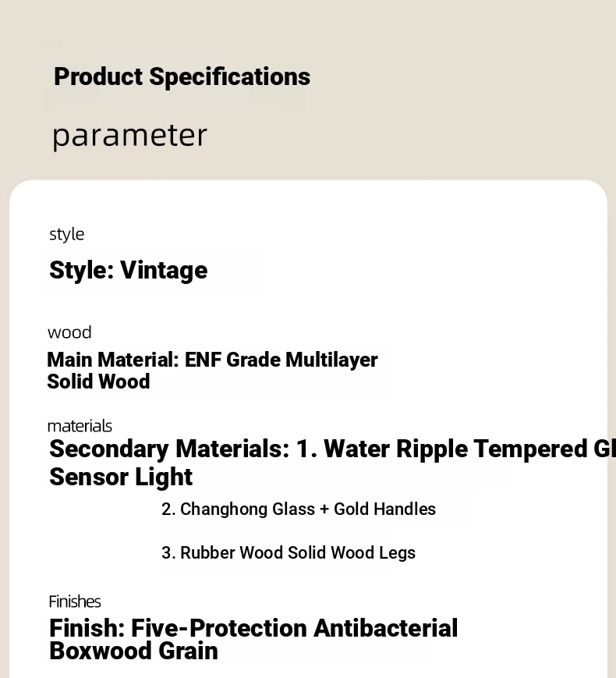
Task: Click the small 'materials' label
Action: [x=80, y=426]
